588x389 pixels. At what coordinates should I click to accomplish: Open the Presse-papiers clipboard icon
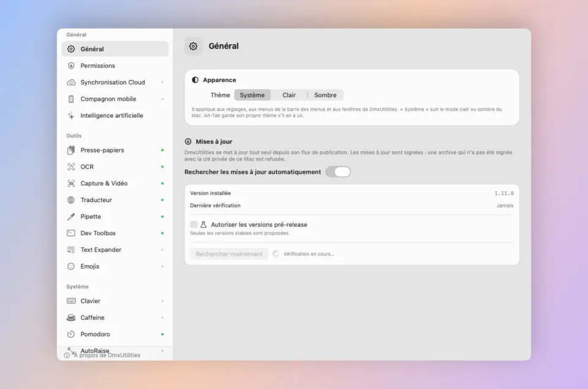click(x=71, y=150)
